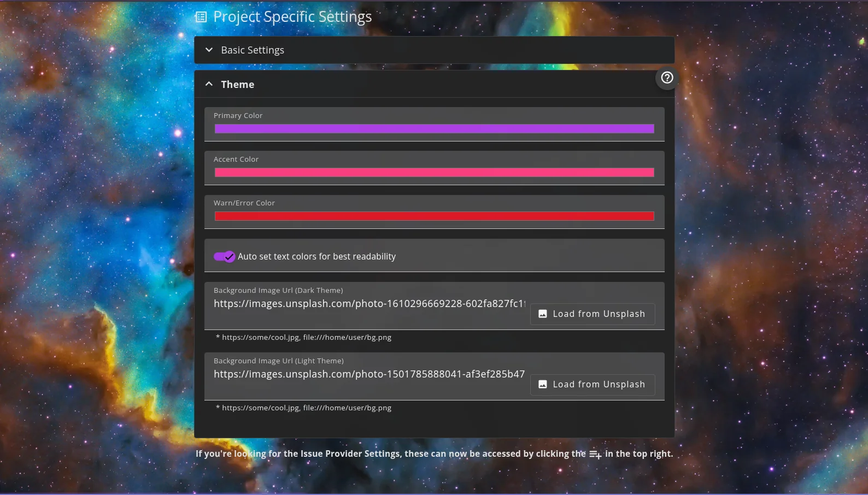Click the Auto set text colors label
868x495 pixels.
point(316,256)
